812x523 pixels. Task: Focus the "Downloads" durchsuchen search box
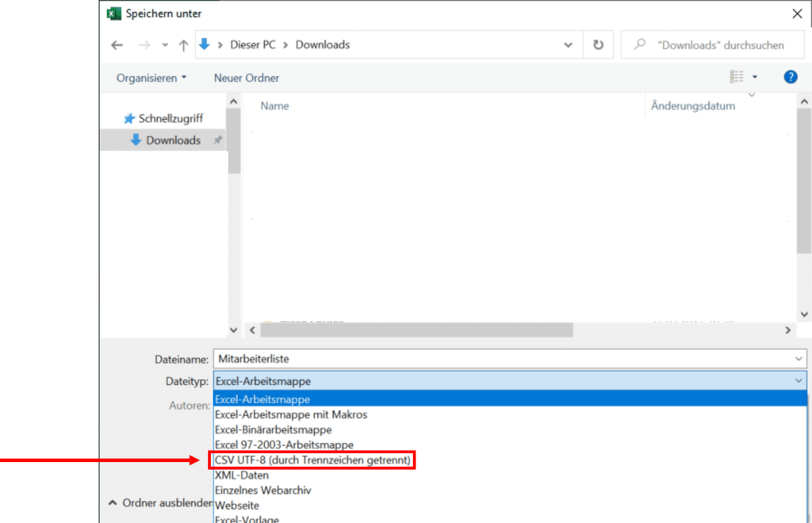coord(712,45)
